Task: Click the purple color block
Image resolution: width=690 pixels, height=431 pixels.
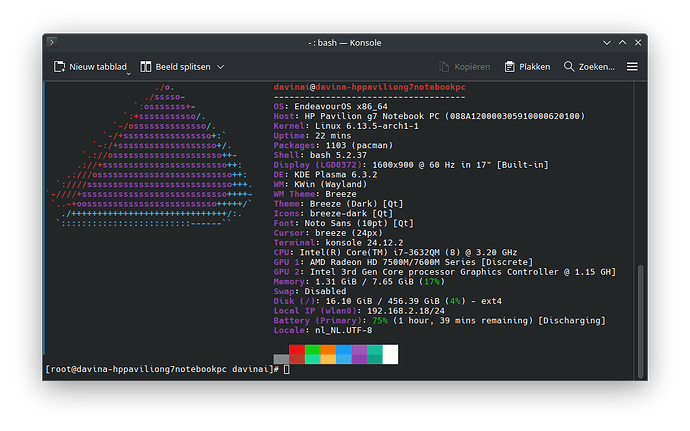Action: pyautogui.click(x=359, y=354)
